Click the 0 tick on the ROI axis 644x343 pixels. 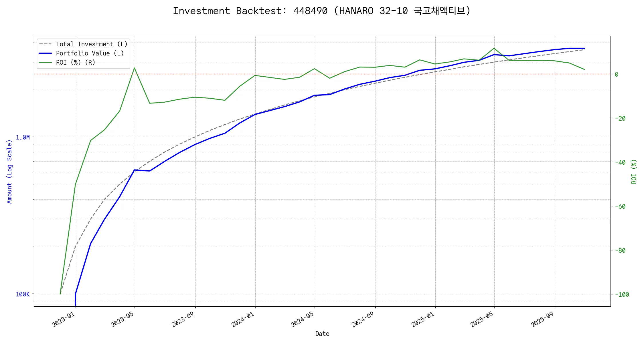[x=617, y=74]
